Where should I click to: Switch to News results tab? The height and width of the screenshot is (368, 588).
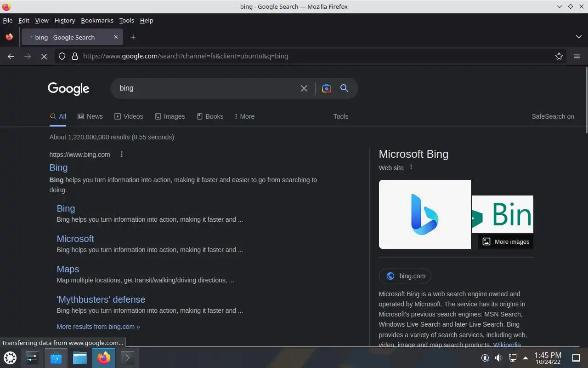click(90, 116)
